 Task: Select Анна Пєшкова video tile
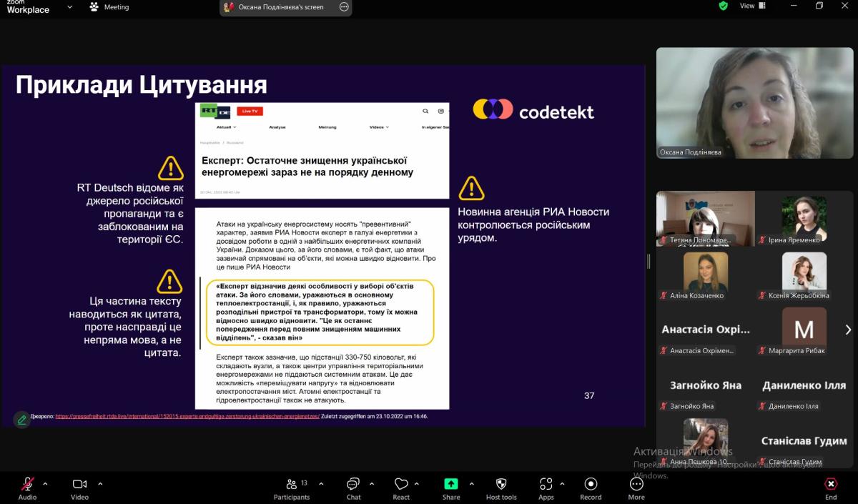point(706,440)
